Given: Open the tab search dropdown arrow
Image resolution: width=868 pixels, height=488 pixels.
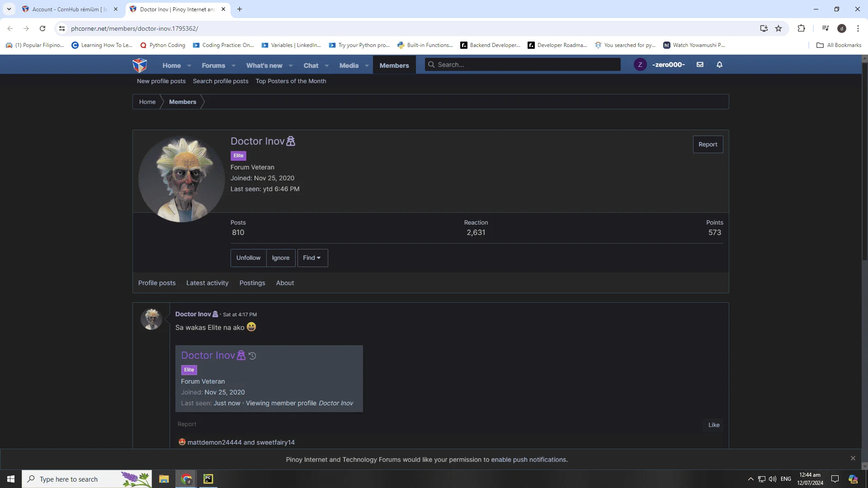Looking at the screenshot, I should tap(9, 9).
